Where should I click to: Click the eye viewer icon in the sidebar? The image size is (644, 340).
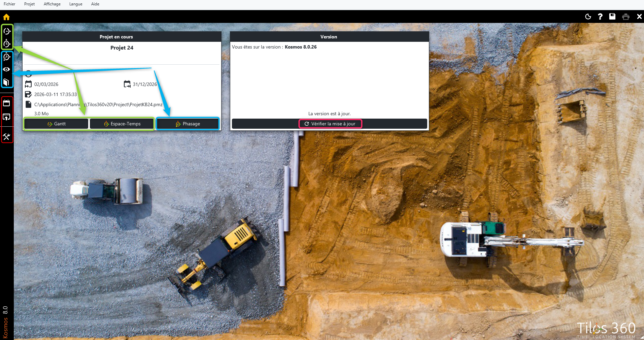click(x=6, y=69)
